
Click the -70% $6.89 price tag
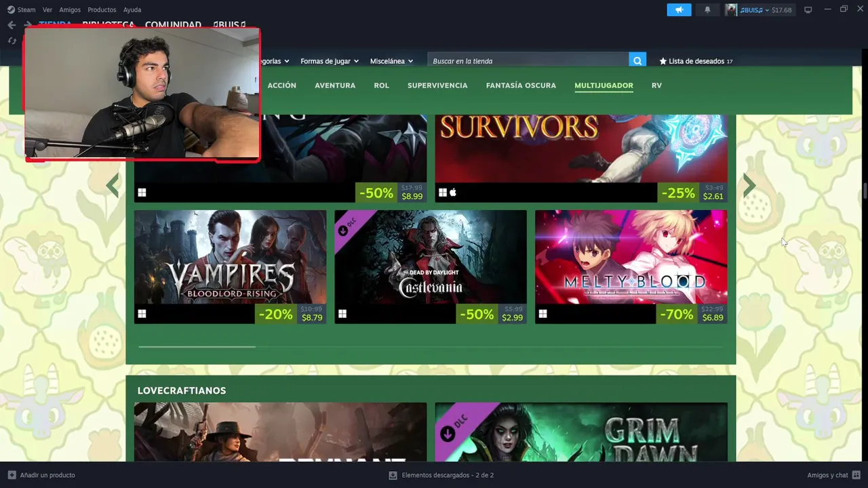692,314
